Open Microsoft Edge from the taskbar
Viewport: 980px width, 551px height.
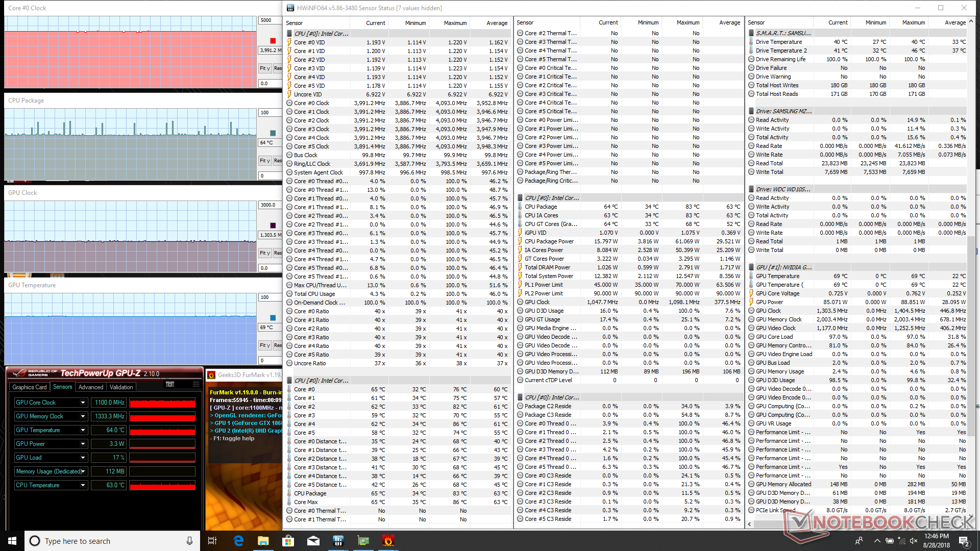pos(238,541)
